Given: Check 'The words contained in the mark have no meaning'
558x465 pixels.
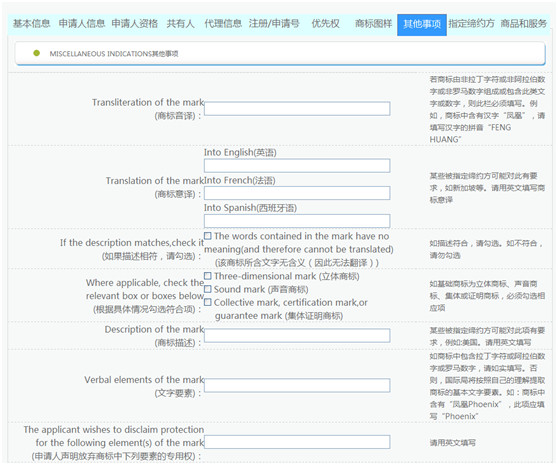Looking at the screenshot, I should coord(208,236).
